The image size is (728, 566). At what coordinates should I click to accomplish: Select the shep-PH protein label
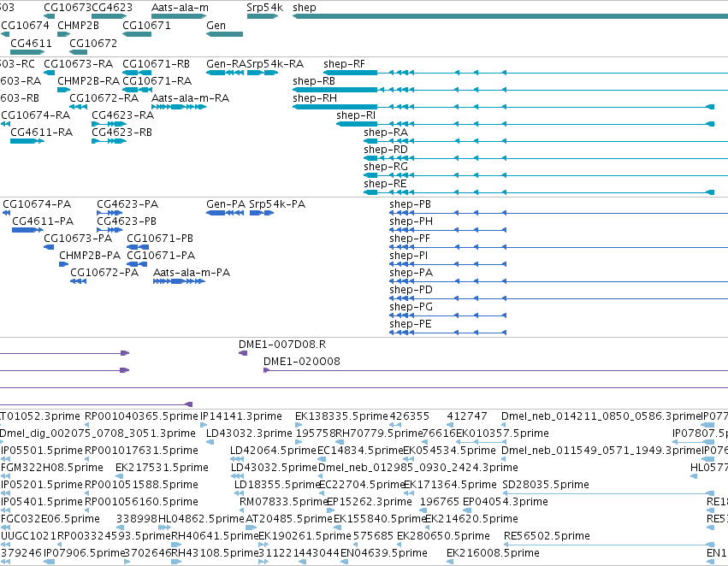(x=411, y=221)
